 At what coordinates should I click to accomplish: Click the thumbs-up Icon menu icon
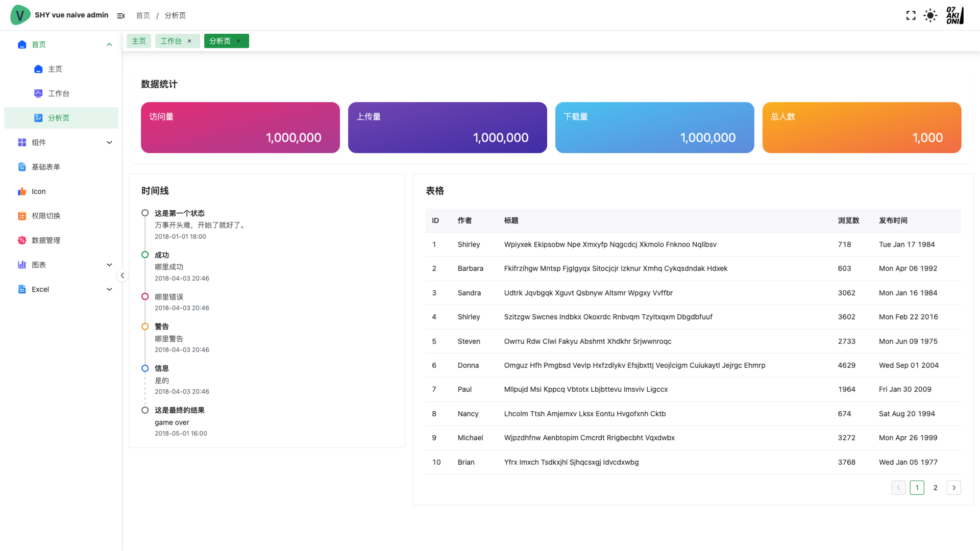click(22, 191)
